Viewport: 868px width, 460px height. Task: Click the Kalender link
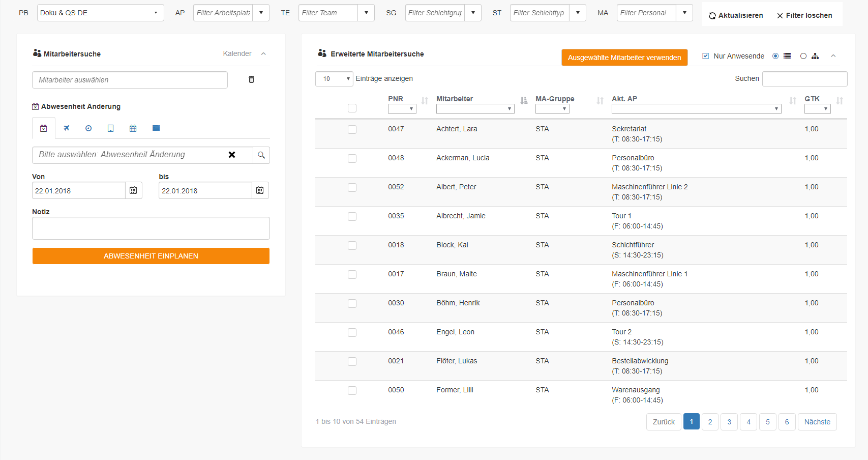237,53
